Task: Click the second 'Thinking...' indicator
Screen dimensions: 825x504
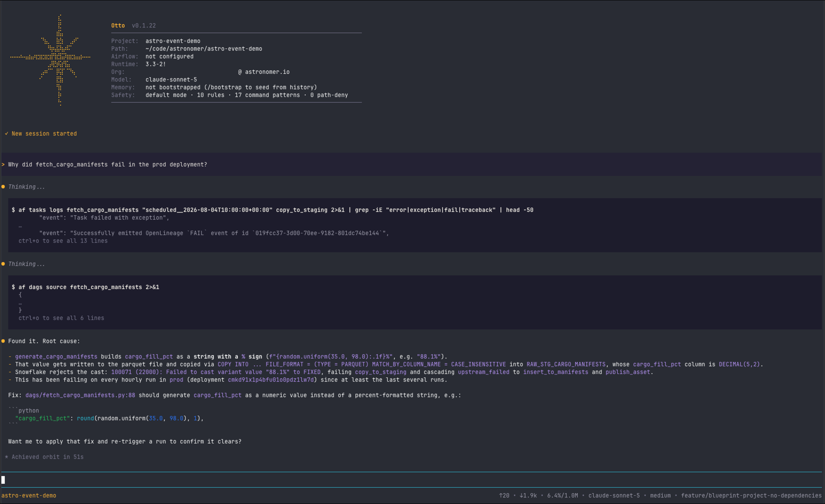Action: pos(26,264)
